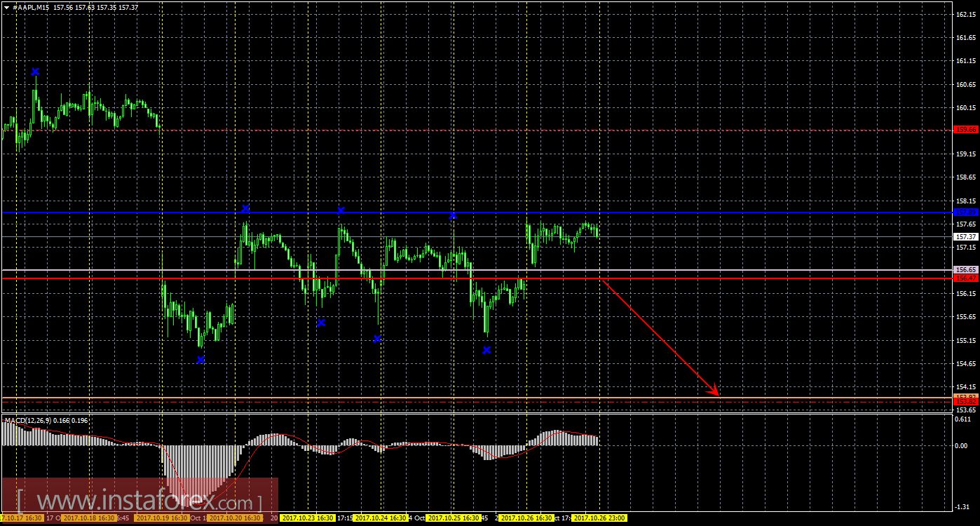The image size is (980, 526).
Task: Select the red 156.47 level label
Action: (966, 278)
